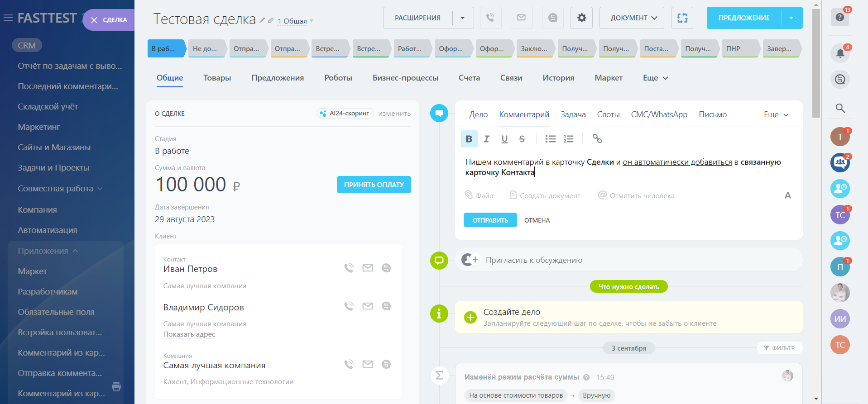
Task: Open the Документ dropdown
Action: point(632,18)
